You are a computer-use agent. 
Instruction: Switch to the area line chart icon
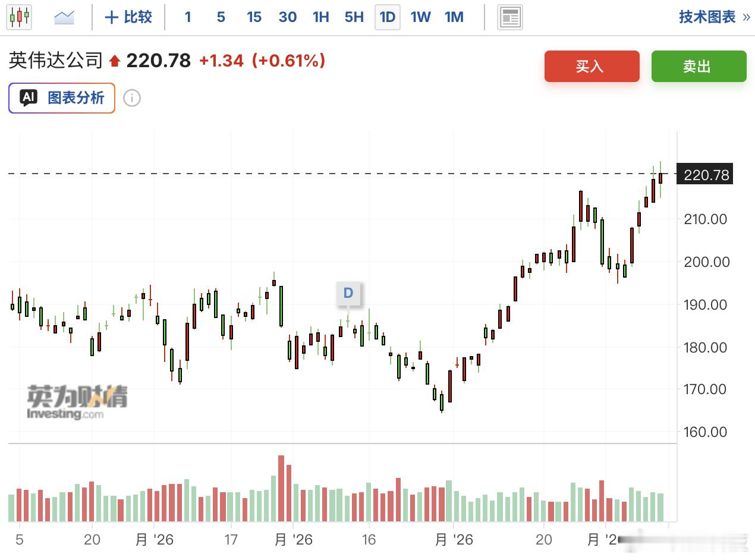click(64, 17)
